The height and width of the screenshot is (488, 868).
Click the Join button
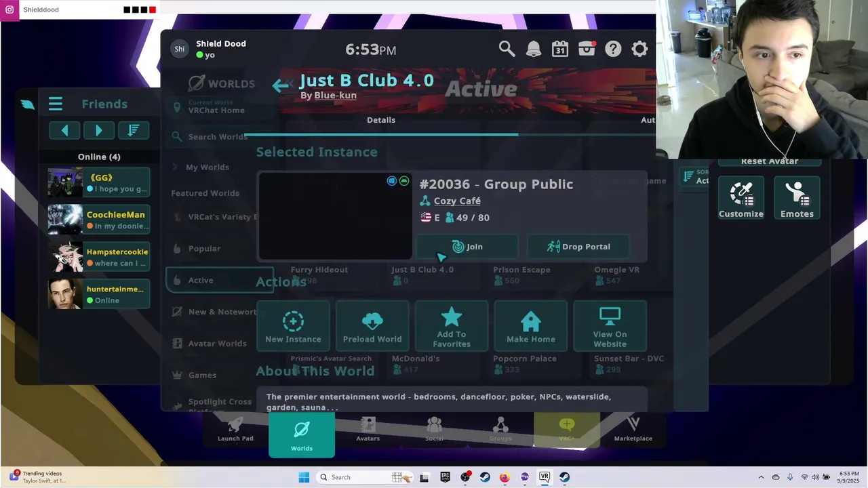click(467, 247)
